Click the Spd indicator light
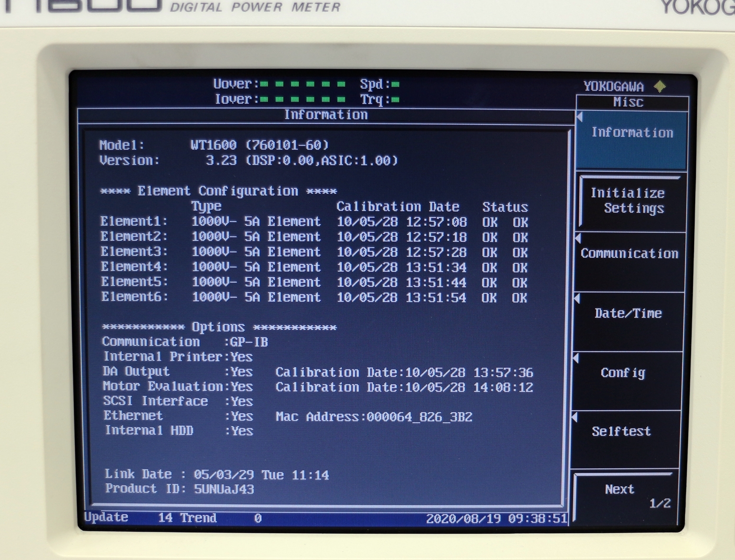The height and width of the screenshot is (560, 735). (395, 84)
